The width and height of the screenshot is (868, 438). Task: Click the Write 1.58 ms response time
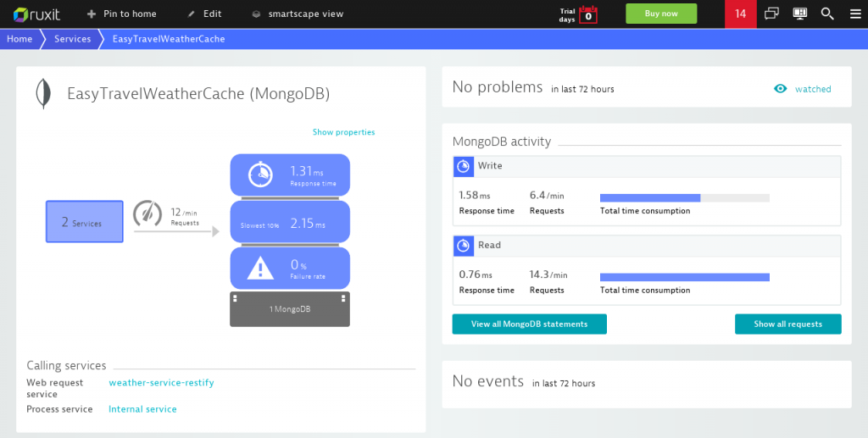click(x=475, y=196)
